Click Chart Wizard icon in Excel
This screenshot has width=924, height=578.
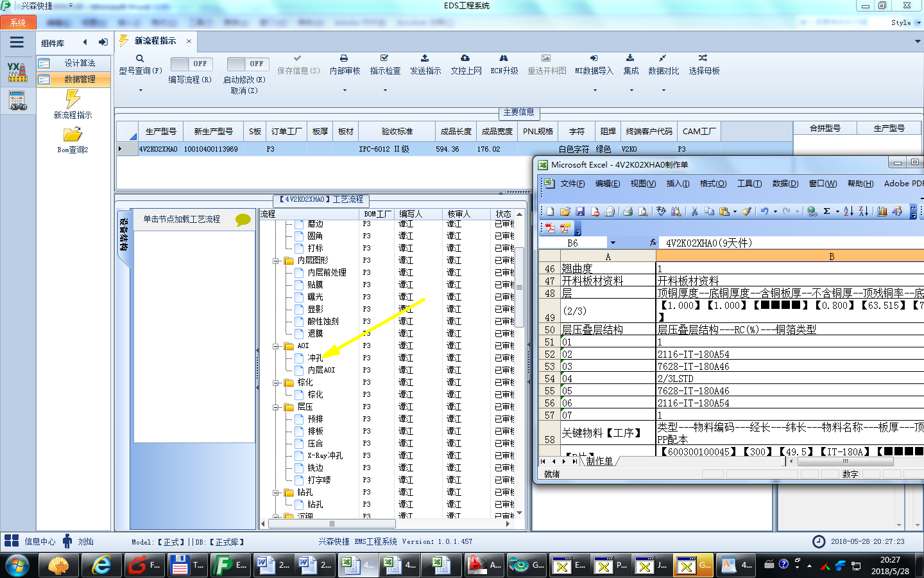coord(882,211)
